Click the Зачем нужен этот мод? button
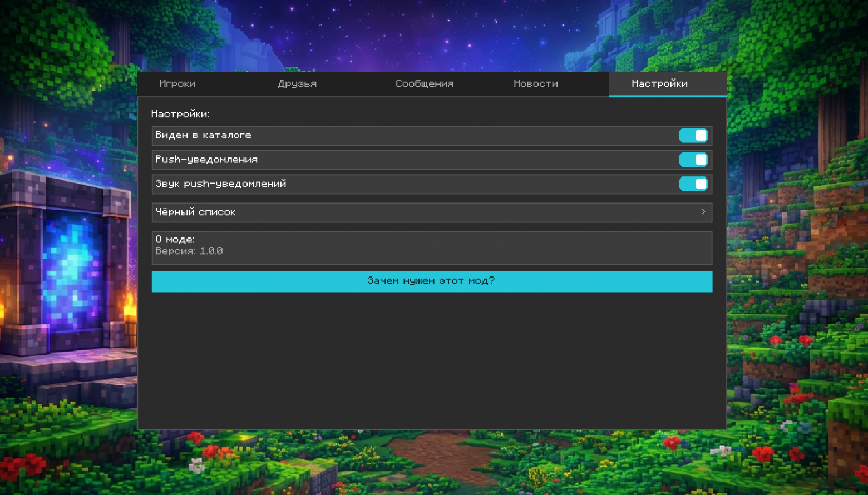Image resolution: width=868 pixels, height=495 pixels. point(432,281)
